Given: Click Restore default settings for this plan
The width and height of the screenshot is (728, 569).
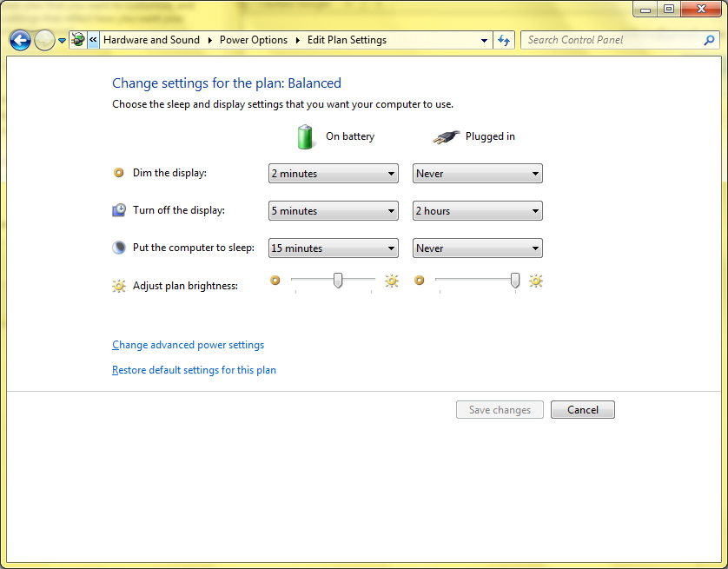Looking at the screenshot, I should [x=194, y=370].
